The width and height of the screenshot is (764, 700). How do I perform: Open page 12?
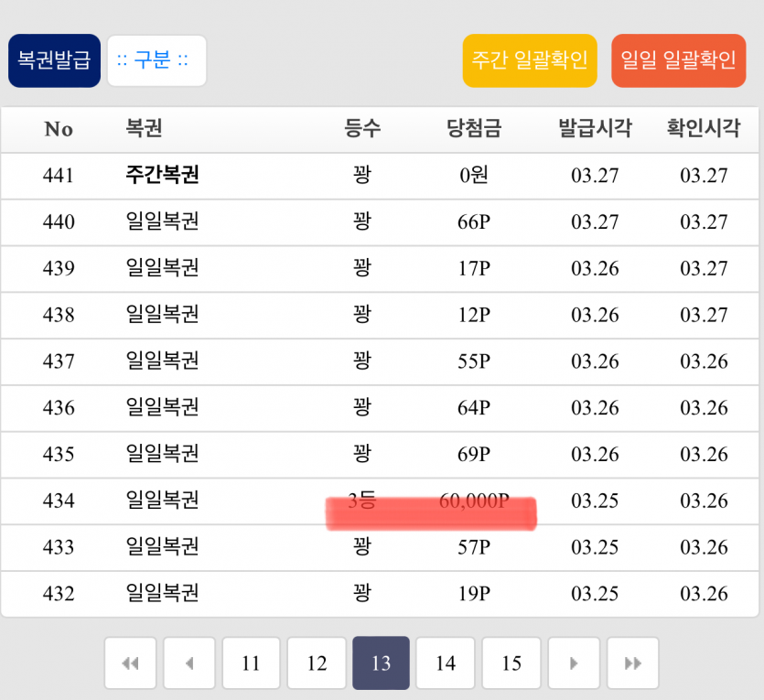[x=317, y=663]
